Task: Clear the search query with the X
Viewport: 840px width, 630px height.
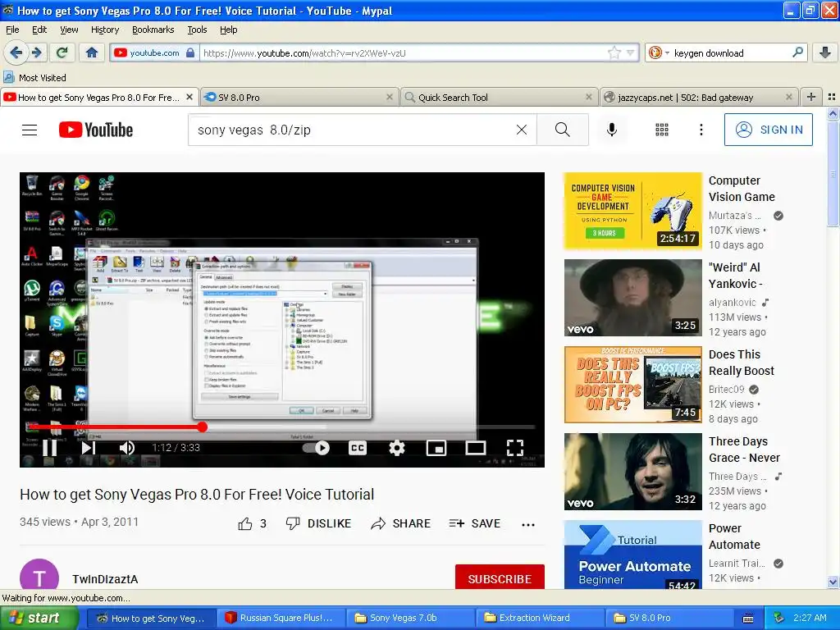Action: pyautogui.click(x=521, y=130)
